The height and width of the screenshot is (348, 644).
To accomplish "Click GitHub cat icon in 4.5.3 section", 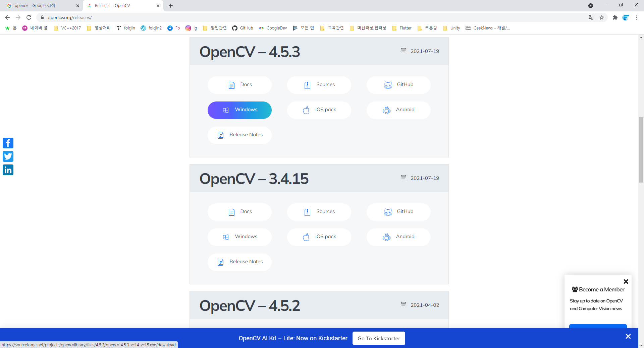I will coord(388,85).
